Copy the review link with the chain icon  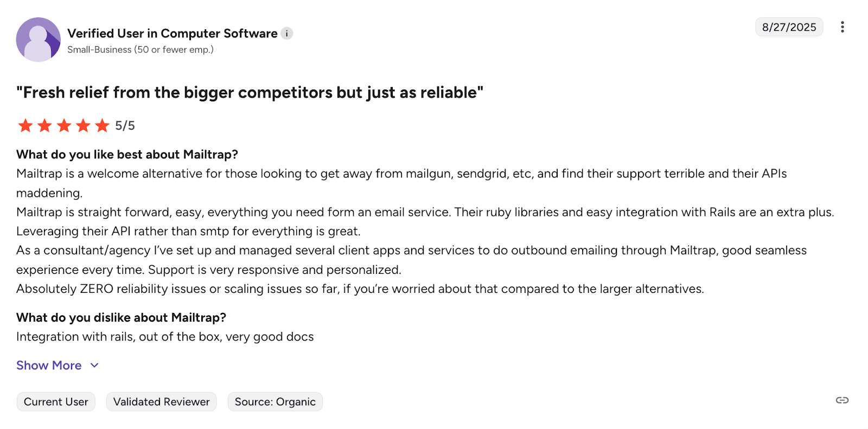tap(842, 400)
